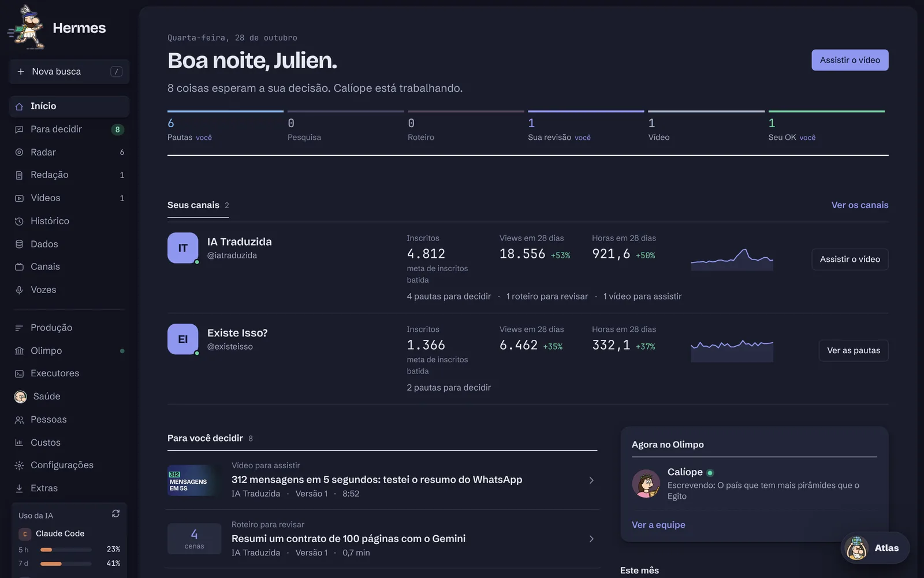Open the Atlas assistant chat button

tap(875, 548)
